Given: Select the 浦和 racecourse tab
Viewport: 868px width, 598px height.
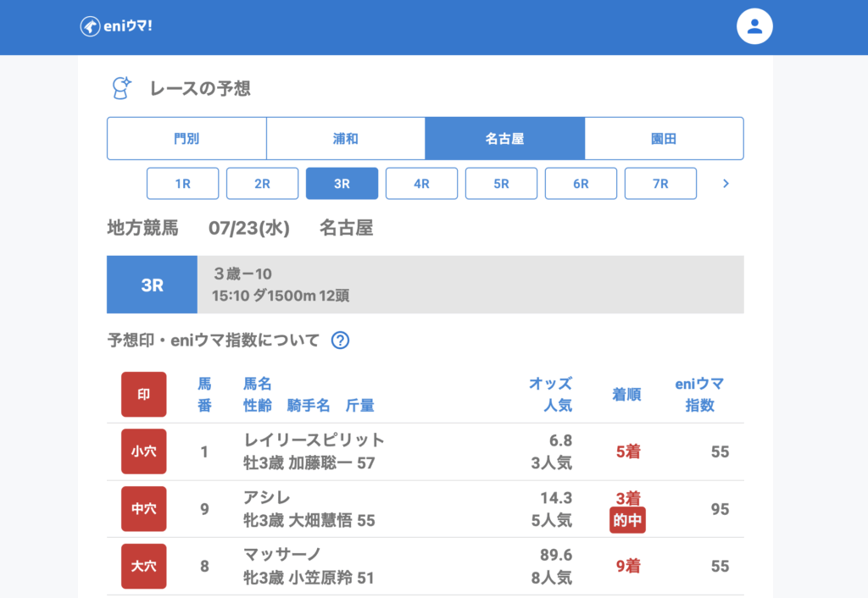Looking at the screenshot, I should point(345,139).
